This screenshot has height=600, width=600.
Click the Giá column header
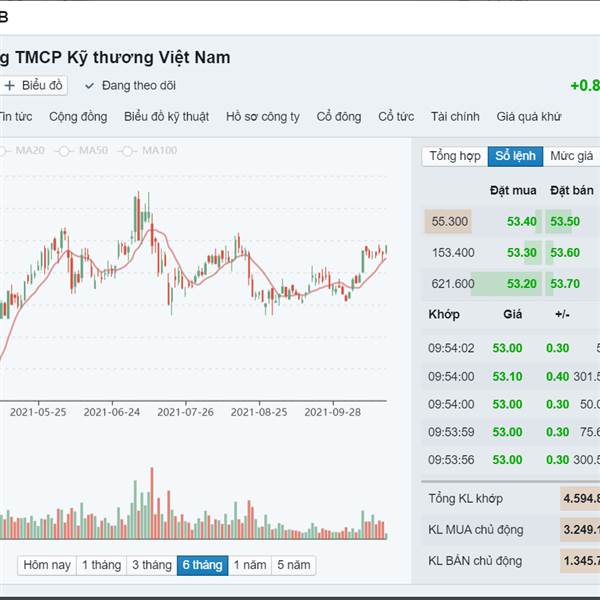point(512,314)
